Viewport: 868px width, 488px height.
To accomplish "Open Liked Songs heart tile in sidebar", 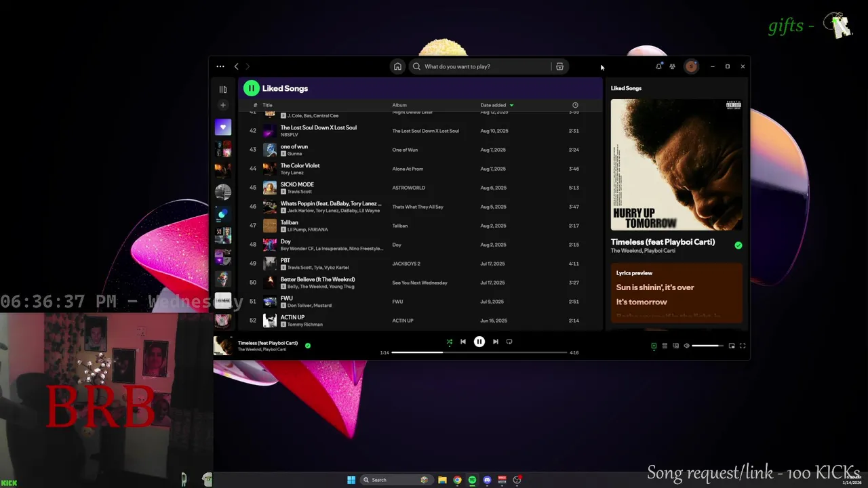I will (222, 127).
